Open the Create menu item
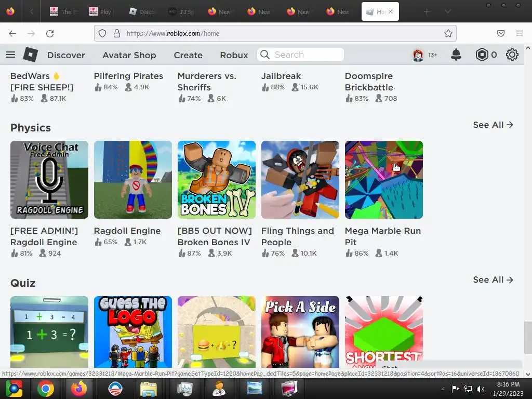Screen dimensions: 532x399 tap(188, 55)
